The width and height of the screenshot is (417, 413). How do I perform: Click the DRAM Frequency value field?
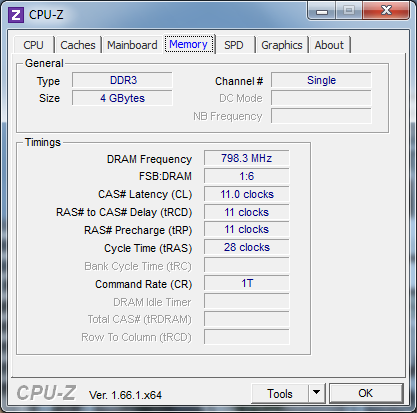coord(247,158)
